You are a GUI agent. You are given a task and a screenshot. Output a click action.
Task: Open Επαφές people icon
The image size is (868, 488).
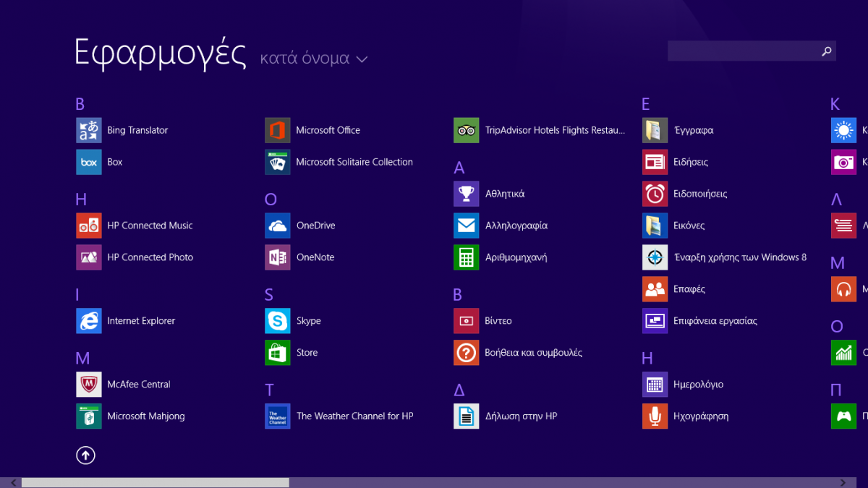point(655,289)
